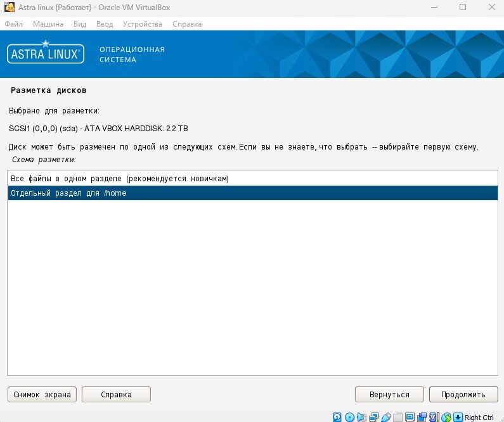
Task: Click the CPU virtualization status icon
Action: coord(434,417)
